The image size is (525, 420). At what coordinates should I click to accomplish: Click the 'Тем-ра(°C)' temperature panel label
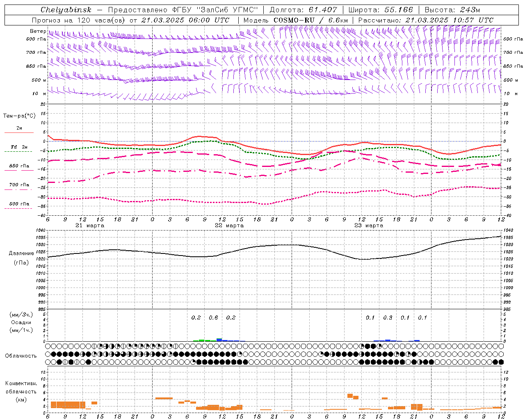pyautogui.click(x=19, y=116)
